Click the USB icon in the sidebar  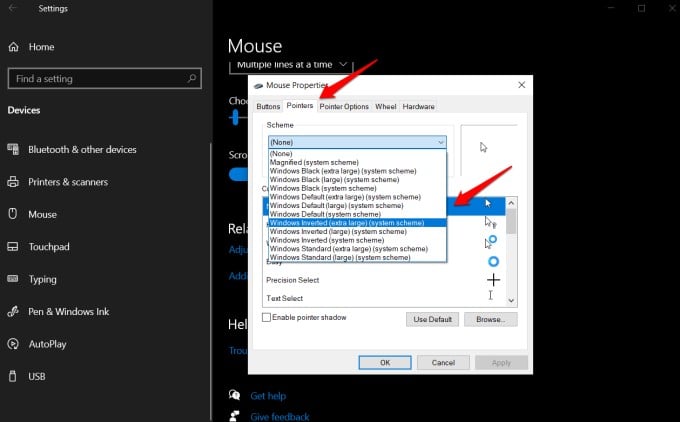(x=13, y=376)
